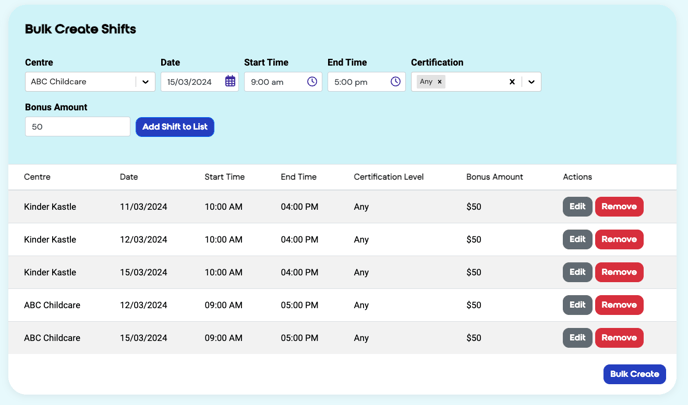This screenshot has height=405, width=688.
Task: Click the Start Time field 9:00 am
Action: pyautogui.click(x=274, y=82)
